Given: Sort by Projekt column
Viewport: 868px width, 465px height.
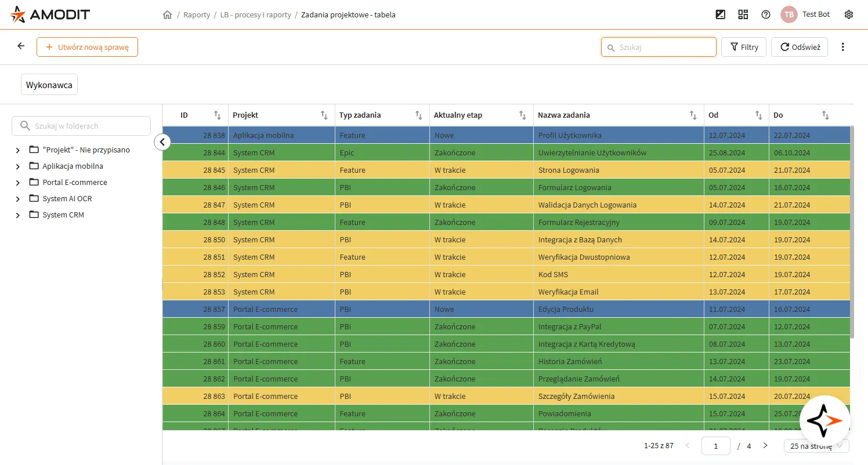Looking at the screenshot, I should [x=324, y=115].
